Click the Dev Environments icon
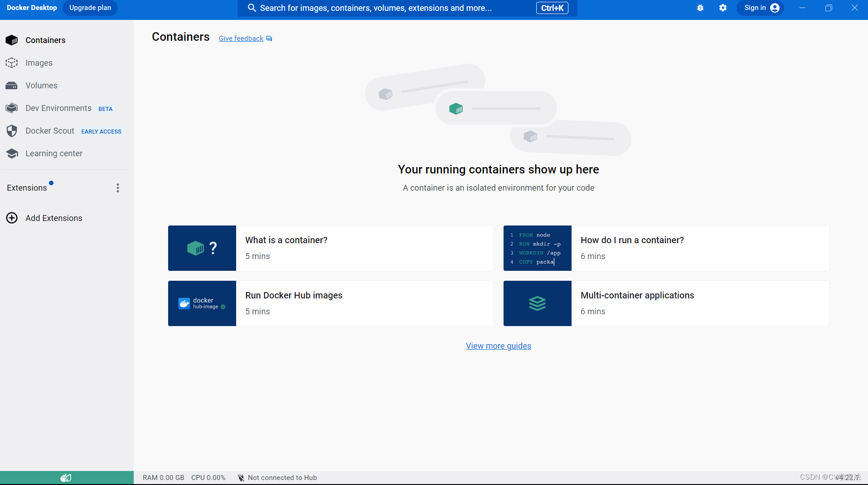The height and width of the screenshot is (485, 868). pyautogui.click(x=12, y=108)
